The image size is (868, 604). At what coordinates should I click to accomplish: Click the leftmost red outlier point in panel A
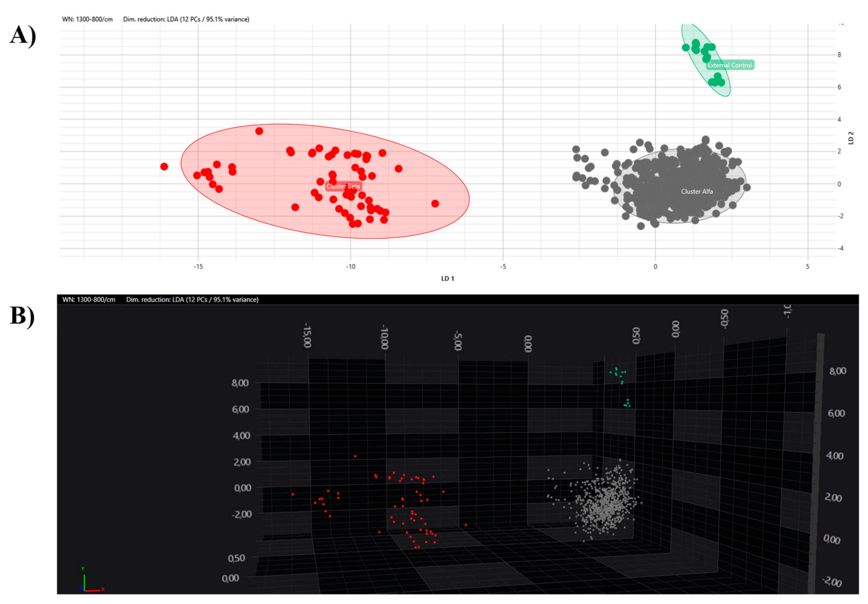point(164,166)
